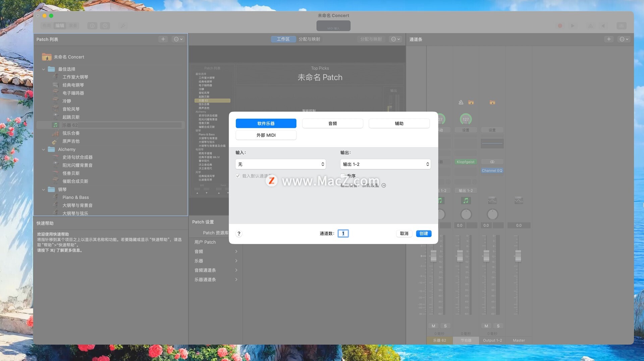Toggle the 载入默认通道 checkbox
644x361 pixels.
click(x=238, y=176)
